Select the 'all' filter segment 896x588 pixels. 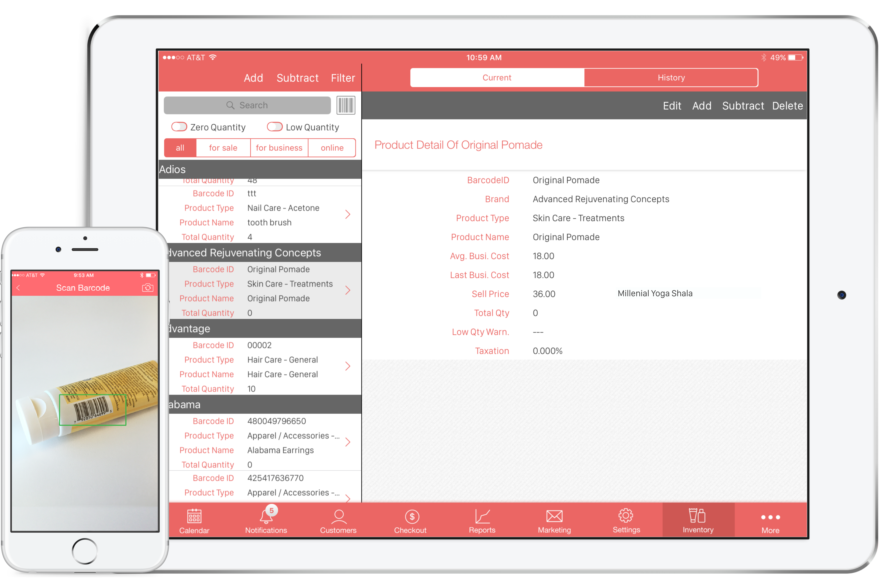[x=180, y=148]
